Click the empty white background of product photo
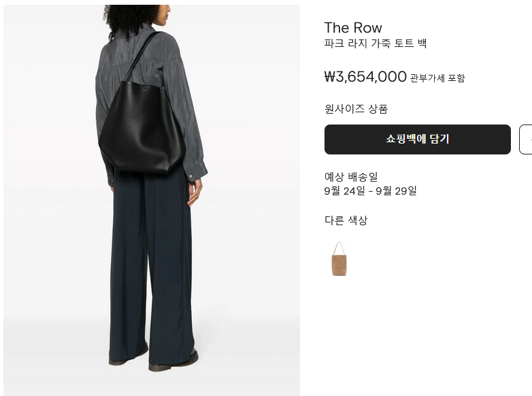 (251, 102)
